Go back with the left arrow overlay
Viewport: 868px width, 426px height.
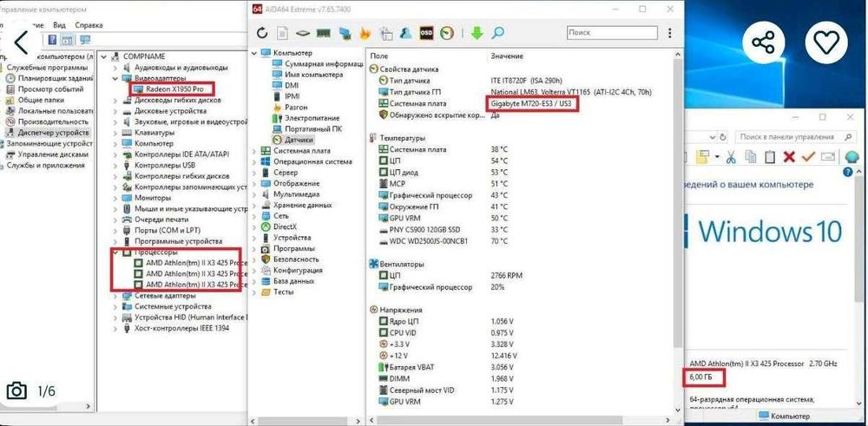pyautogui.click(x=21, y=42)
